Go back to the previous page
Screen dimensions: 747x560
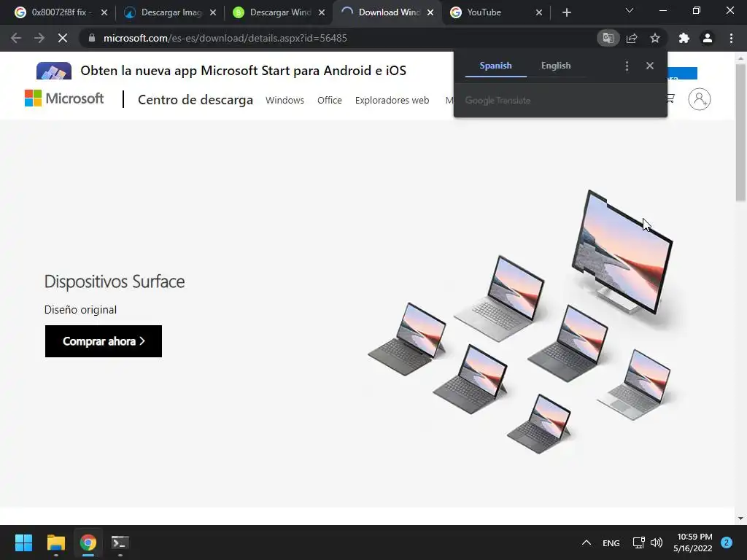coord(16,38)
